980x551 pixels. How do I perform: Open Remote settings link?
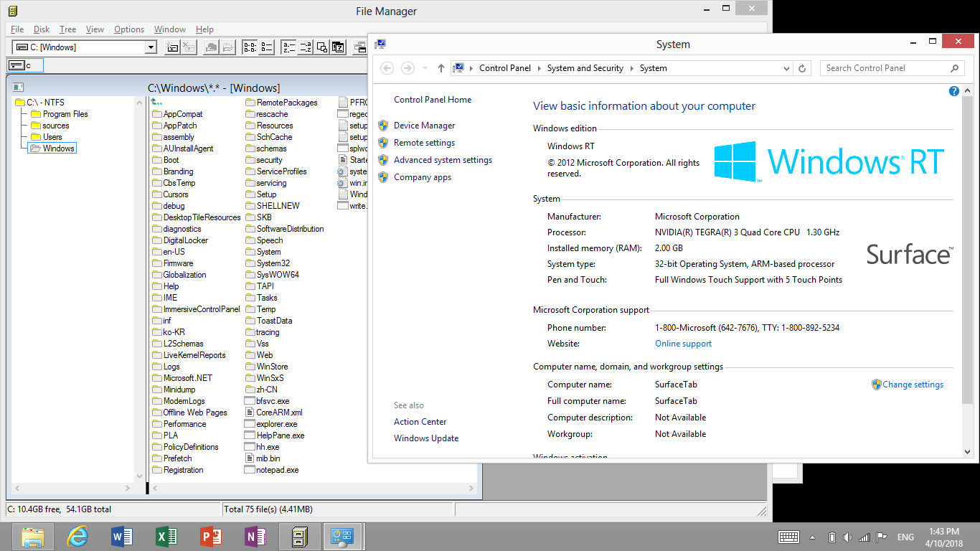[424, 143]
